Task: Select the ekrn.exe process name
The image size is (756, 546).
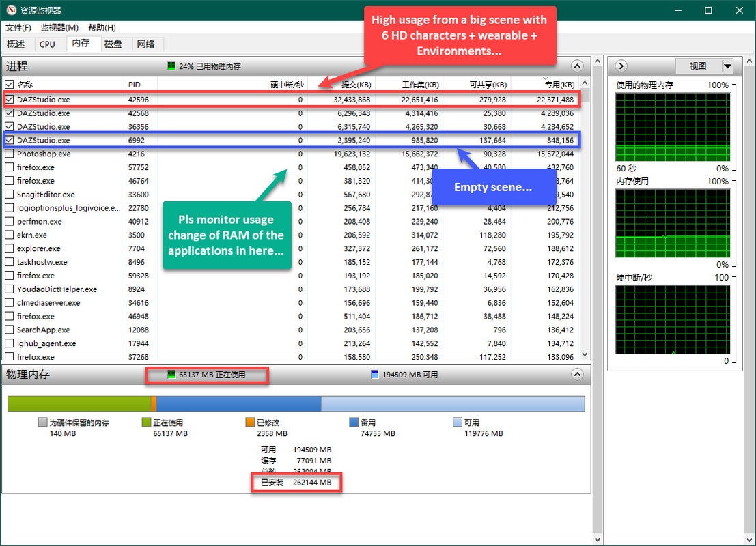Action: click(x=32, y=235)
